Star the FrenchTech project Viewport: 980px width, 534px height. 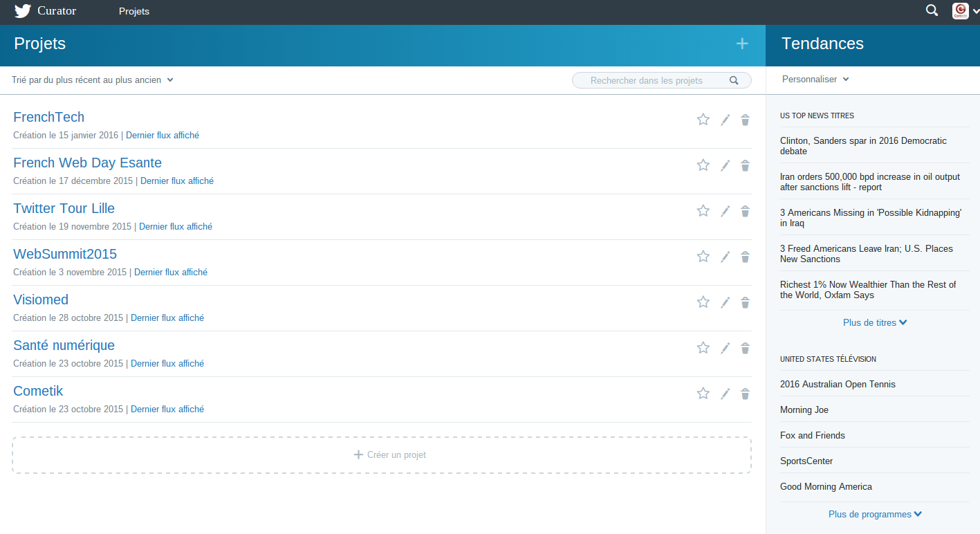(x=703, y=120)
